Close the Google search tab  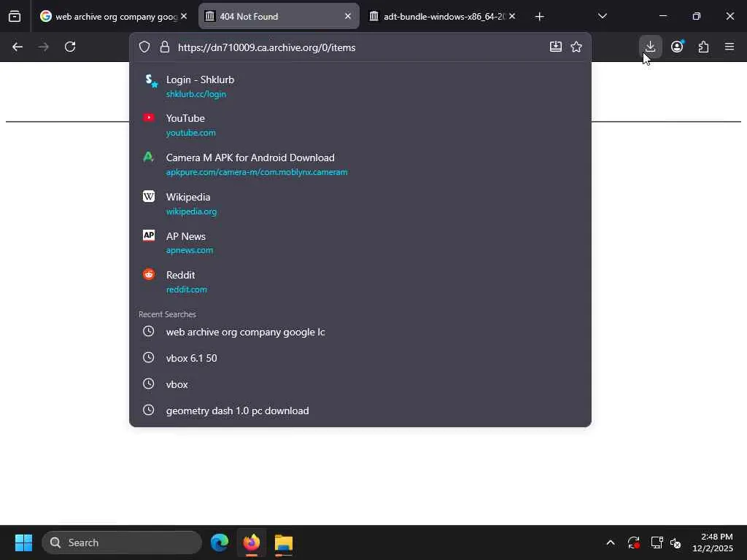tap(184, 16)
